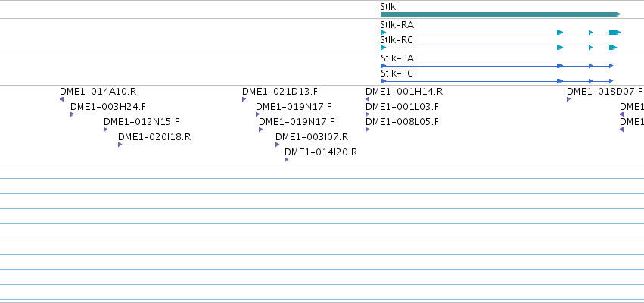This screenshot has width=644, height=303.
Task: Select DME1-014A10.R feature label
Action: (98, 92)
